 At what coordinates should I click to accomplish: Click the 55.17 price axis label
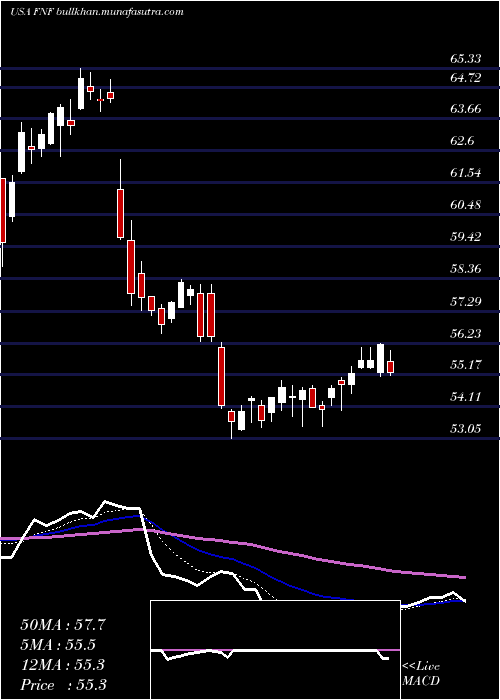(465, 365)
